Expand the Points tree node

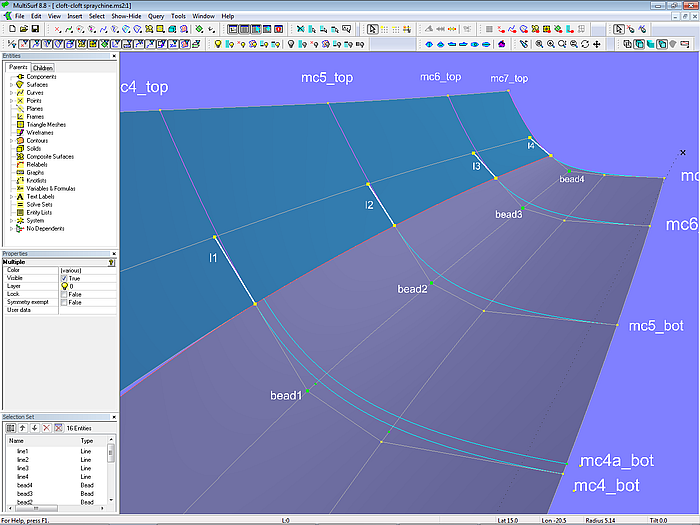[x=11, y=101]
